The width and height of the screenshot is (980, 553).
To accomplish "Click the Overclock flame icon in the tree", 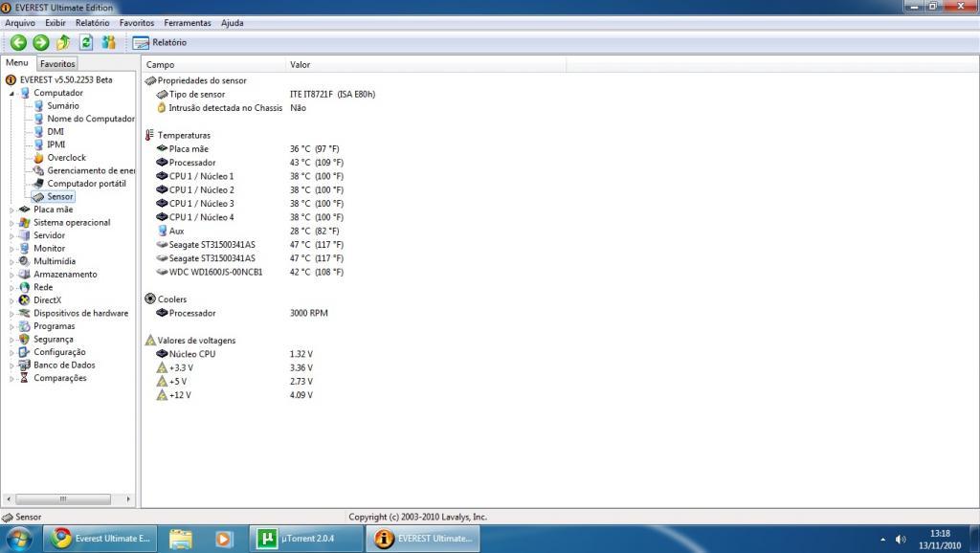I will click(38, 158).
